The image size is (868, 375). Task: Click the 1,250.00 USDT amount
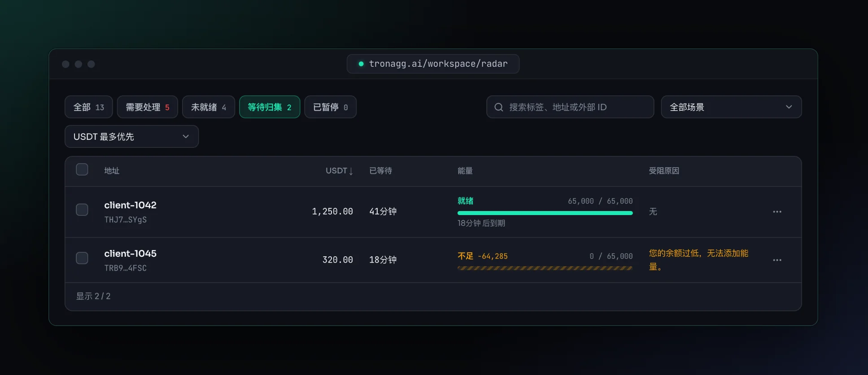tap(332, 211)
